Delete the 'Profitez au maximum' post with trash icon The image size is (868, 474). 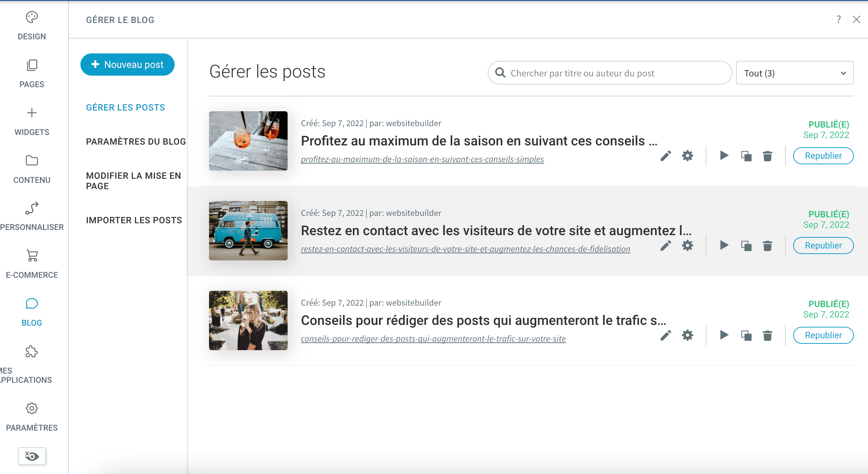(x=768, y=156)
